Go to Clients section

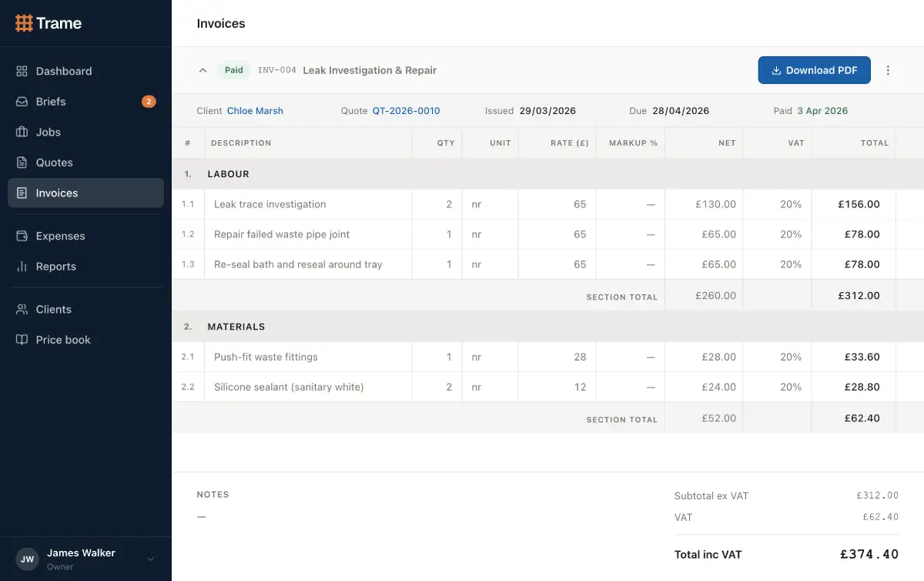(85, 309)
